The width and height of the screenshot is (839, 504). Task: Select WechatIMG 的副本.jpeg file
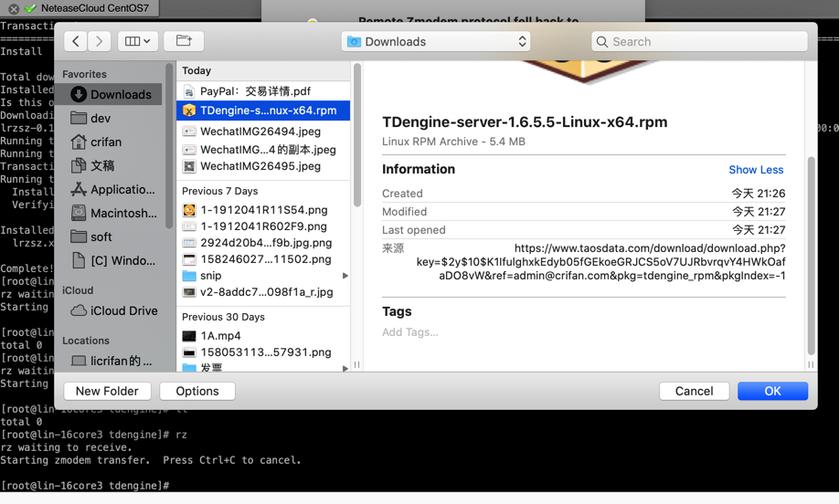click(x=263, y=150)
